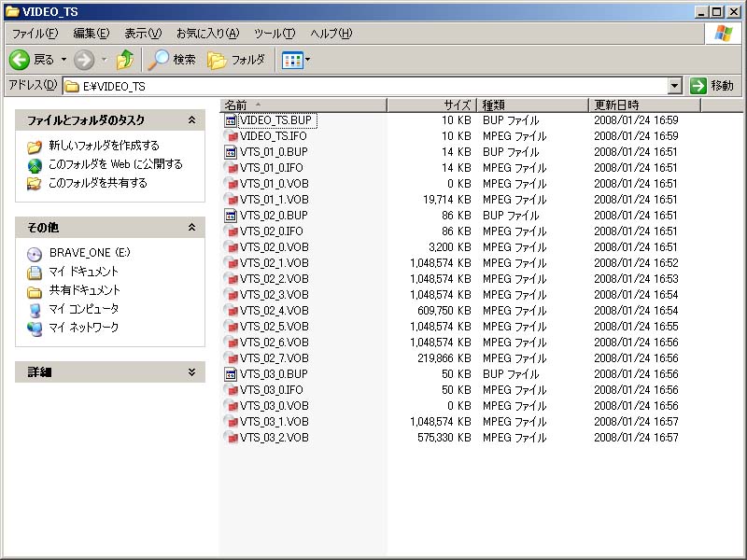
Task: Select the file name VTS_03_0.VOB
Action: [x=274, y=406]
